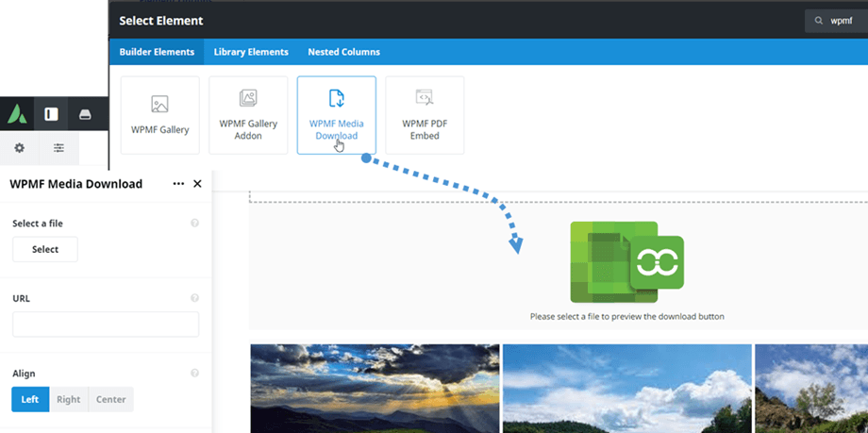The height and width of the screenshot is (433, 868).
Task: Toggle the sidebar panel icon
Action: (x=51, y=114)
